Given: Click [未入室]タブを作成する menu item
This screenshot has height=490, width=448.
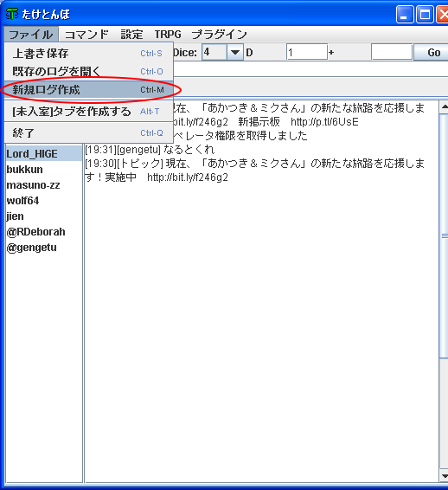Looking at the screenshot, I should coord(88,112).
